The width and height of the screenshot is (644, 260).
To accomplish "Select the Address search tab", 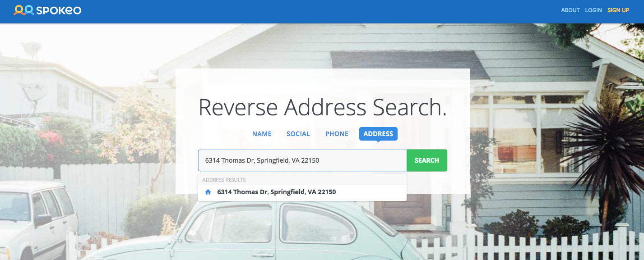I will (x=378, y=134).
